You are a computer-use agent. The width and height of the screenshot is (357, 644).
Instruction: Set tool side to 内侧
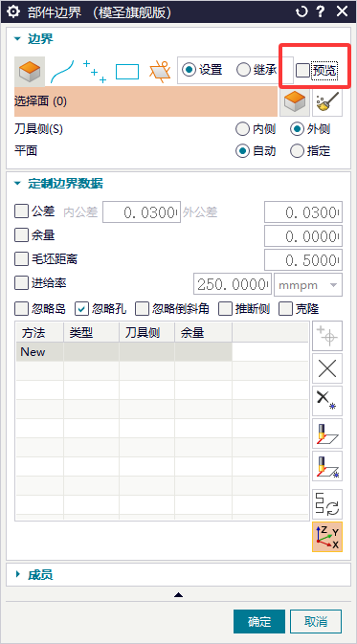pos(242,129)
